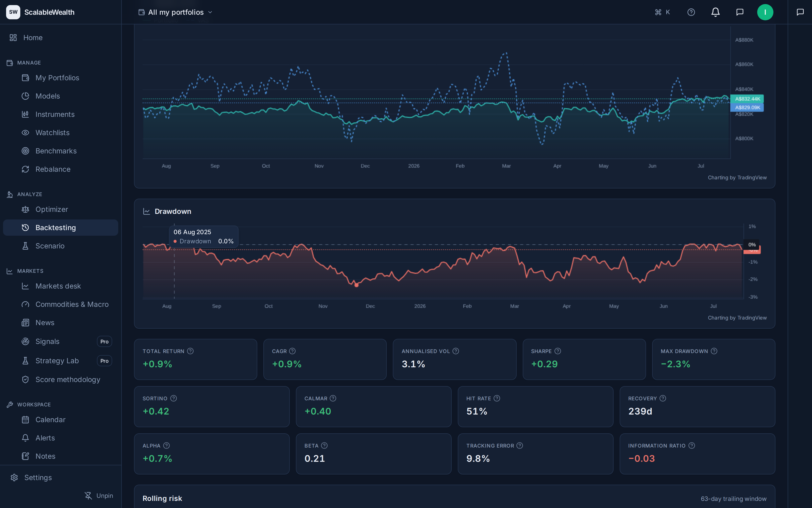Show info for Max Drawdown metric
Viewport: 812px width, 508px height.
coord(714,351)
